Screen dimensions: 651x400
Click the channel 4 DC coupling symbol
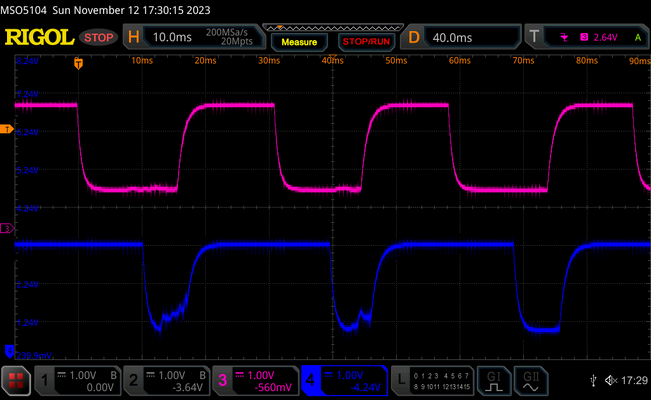click(x=328, y=375)
